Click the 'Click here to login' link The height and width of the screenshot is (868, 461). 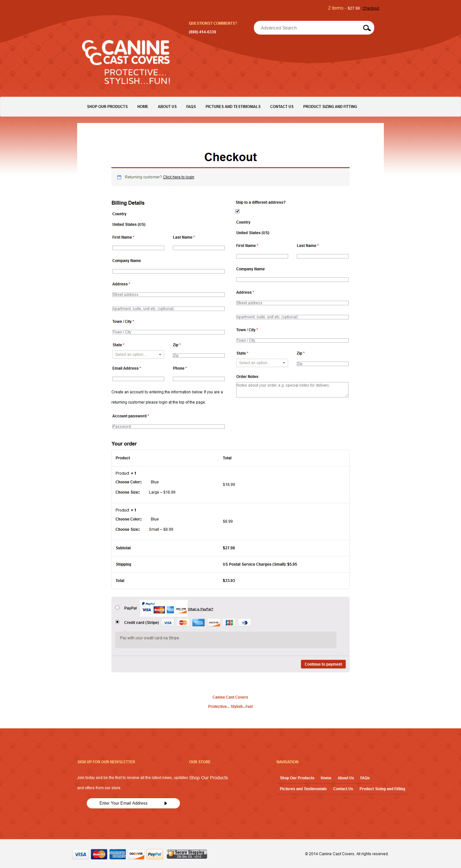pyautogui.click(x=178, y=177)
